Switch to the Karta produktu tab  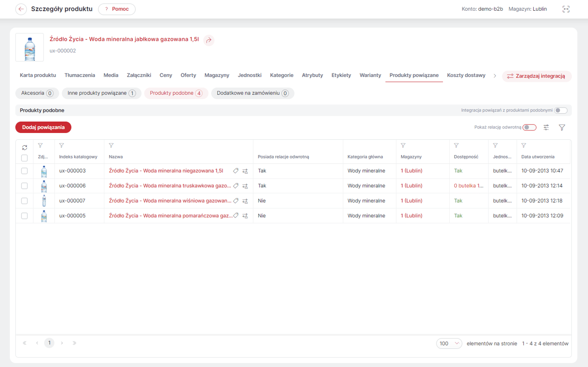pyautogui.click(x=38, y=75)
